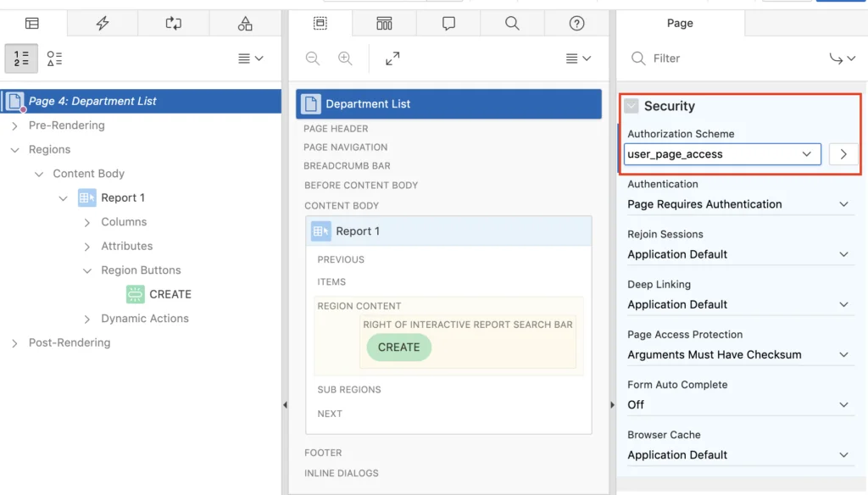Collapse the right pane splitter arrow

[x=612, y=405]
